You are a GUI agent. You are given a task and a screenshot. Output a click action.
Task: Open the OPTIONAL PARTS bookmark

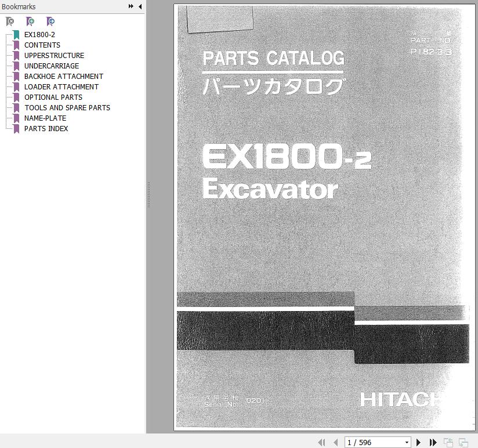pyautogui.click(x=53, y=97)
